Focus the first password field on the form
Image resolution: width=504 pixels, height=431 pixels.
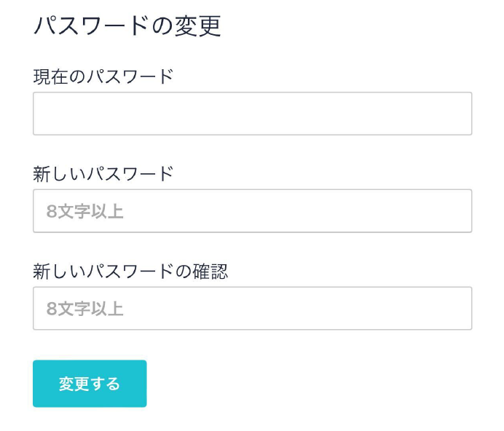pos(252,114)
